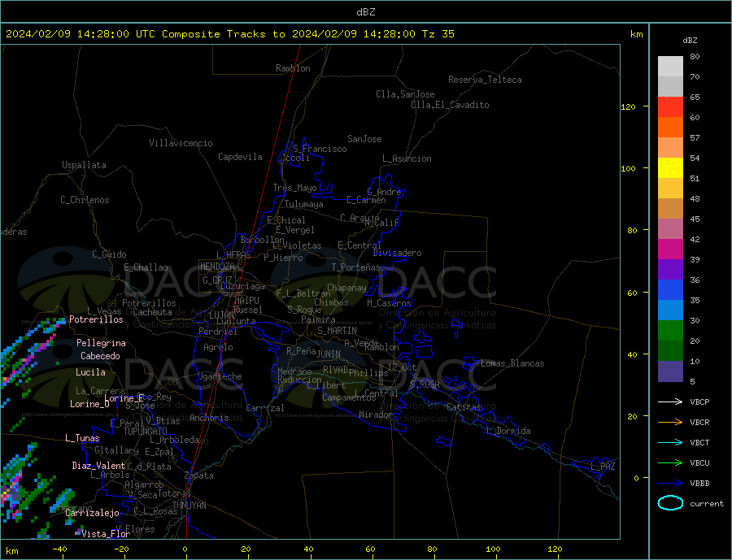Image resolution: width=732 pixels, height=560 pixels.
Task: Click the dark green 20 dBZ swatch
Action: tap(670, 350)
